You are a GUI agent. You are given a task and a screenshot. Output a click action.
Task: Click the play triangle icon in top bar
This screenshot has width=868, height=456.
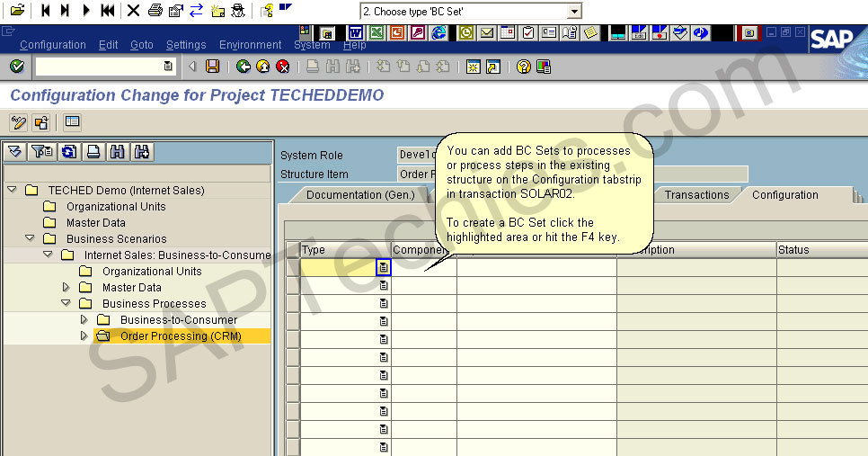click(85, 10)
